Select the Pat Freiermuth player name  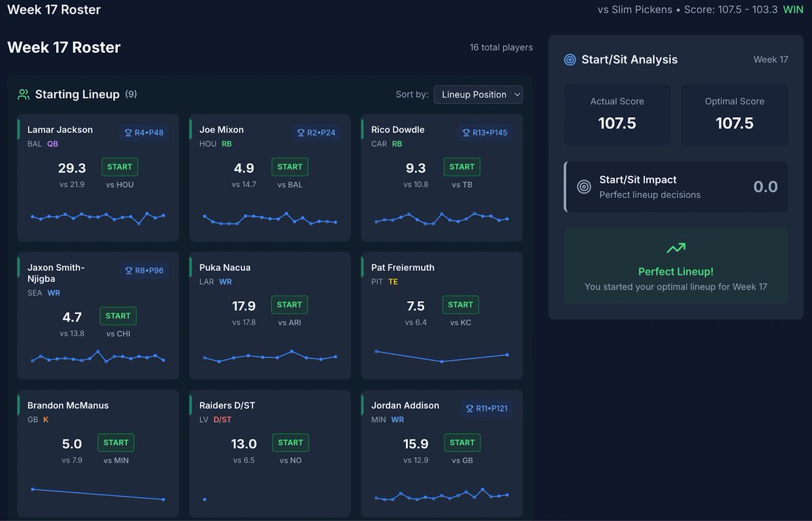[403, 268]
